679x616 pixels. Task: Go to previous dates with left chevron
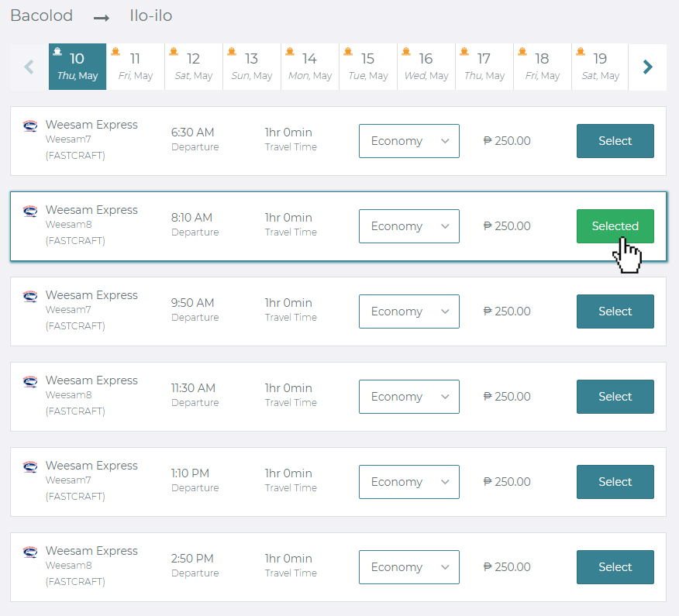29,67
